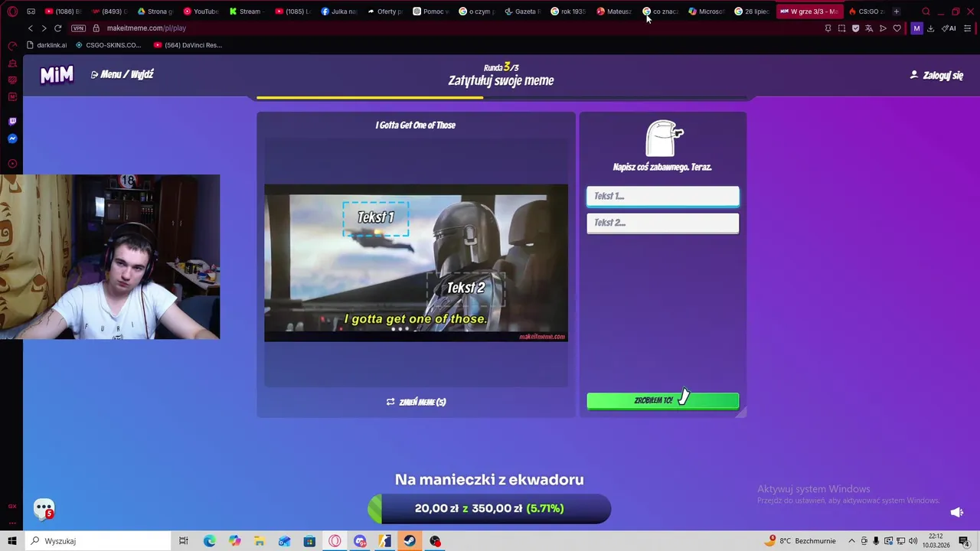Open Microsoft Edge from the taskbar
Viewport: 980px width, 551px height.
point(209,541)
